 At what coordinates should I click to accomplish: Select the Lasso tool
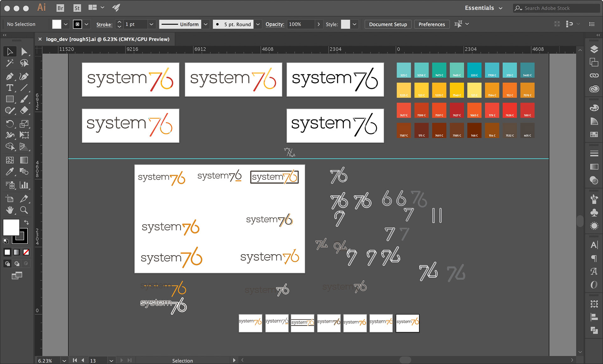[x=24, y=63]
